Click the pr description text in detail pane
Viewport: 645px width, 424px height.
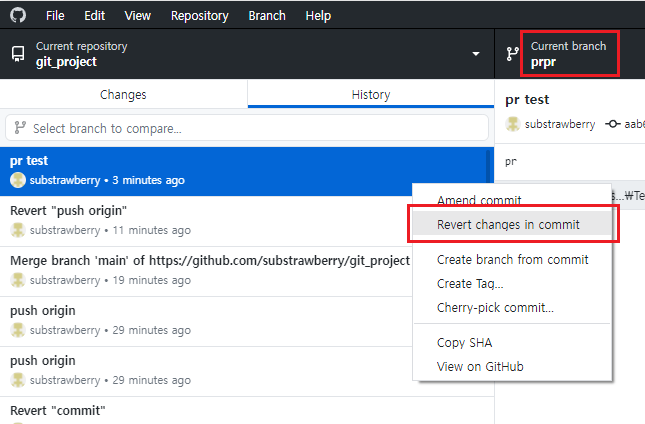tap(510, 162)
